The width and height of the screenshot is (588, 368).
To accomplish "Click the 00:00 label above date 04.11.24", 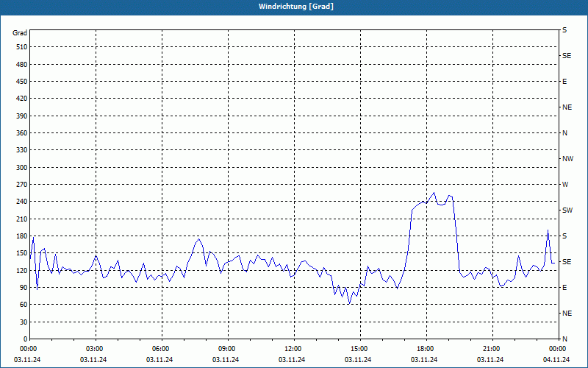I will point(559,349).
